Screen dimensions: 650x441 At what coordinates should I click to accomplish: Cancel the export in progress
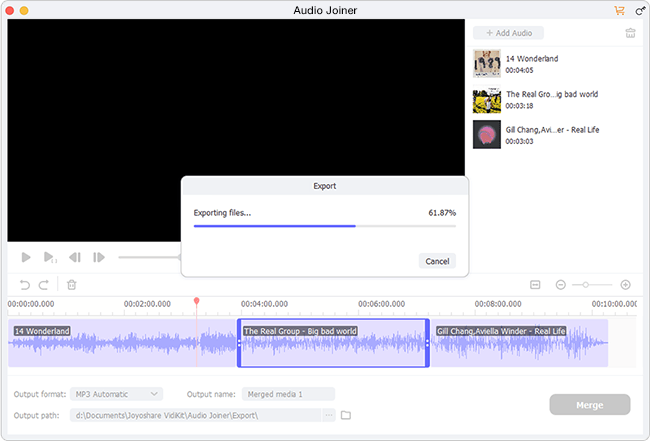[437, 261]
